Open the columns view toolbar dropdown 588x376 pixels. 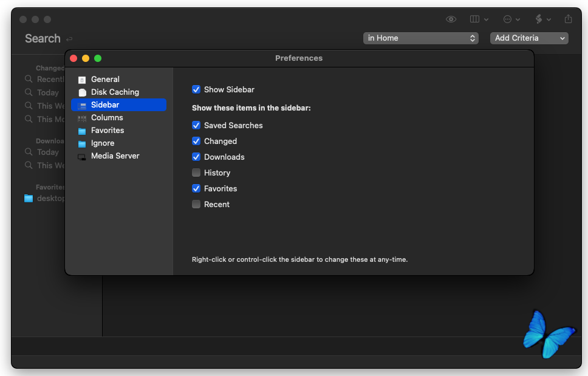(479, 19)
